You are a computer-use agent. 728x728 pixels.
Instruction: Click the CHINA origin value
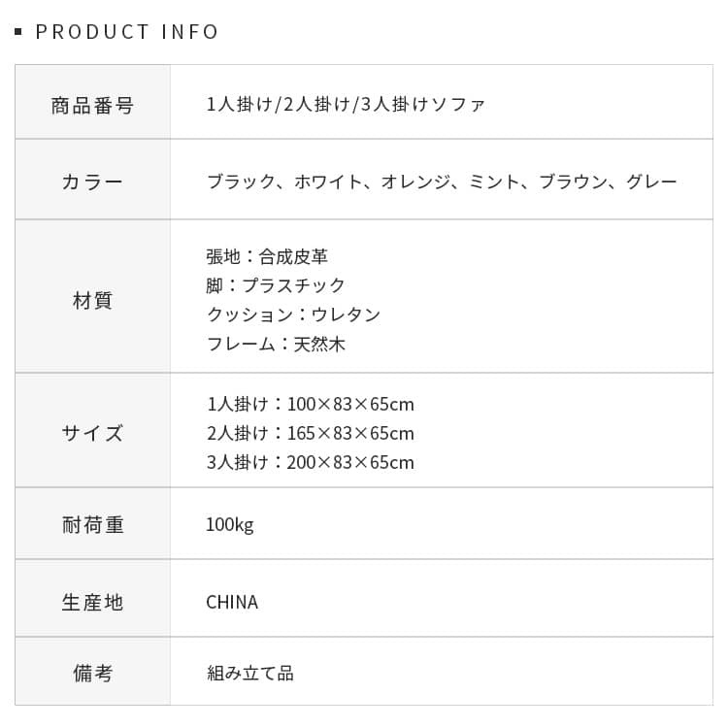click(232, 602)
